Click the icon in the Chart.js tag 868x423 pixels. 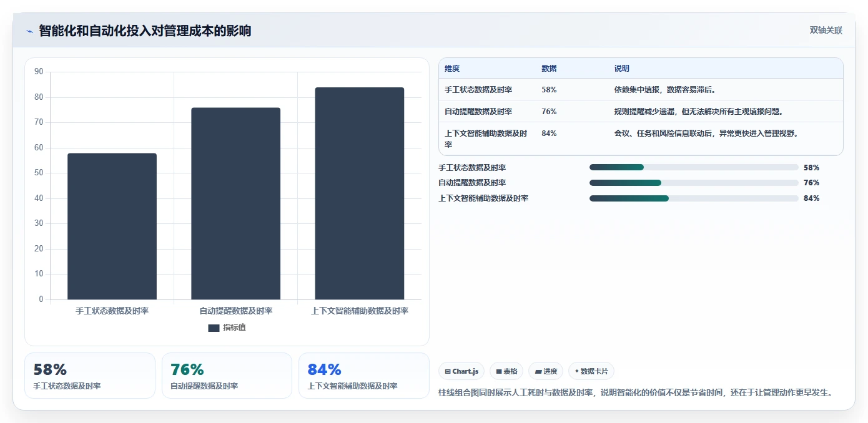click(x=448, y=372)
